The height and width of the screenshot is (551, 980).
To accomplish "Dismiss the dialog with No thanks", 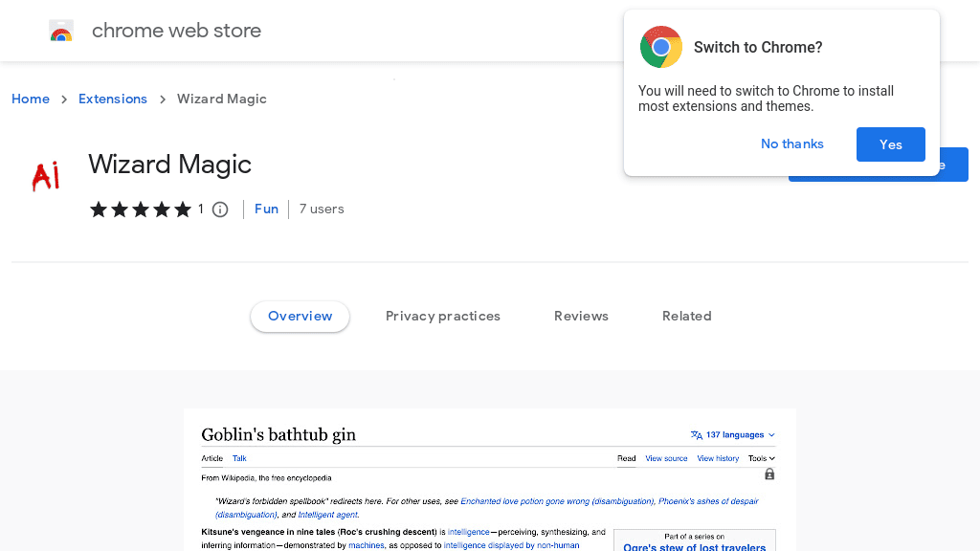I will tap(791, 143).
